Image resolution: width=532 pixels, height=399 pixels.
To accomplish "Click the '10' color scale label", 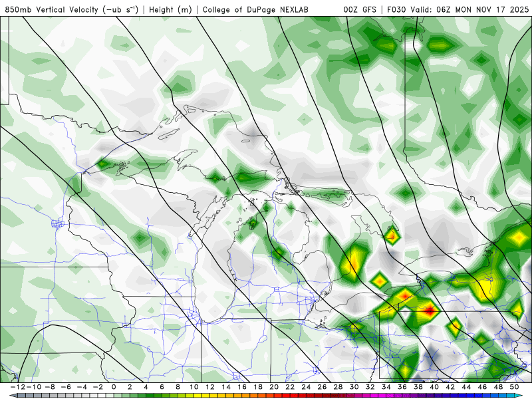I will point(194,387).
